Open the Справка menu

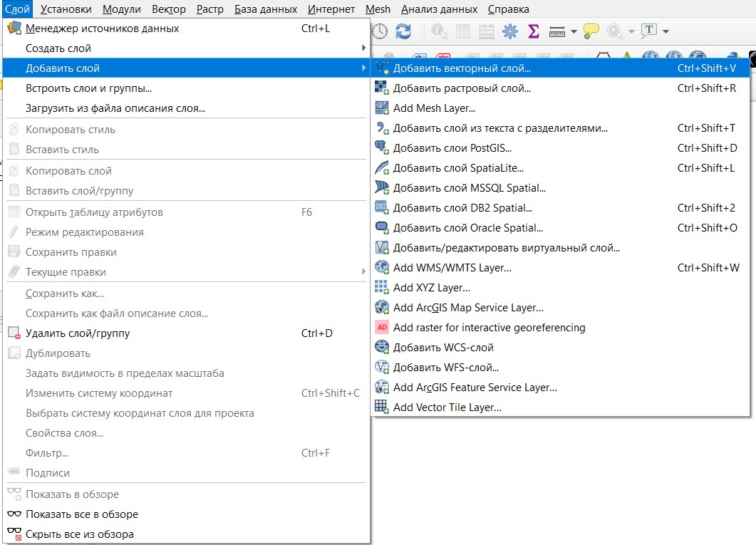509,9
